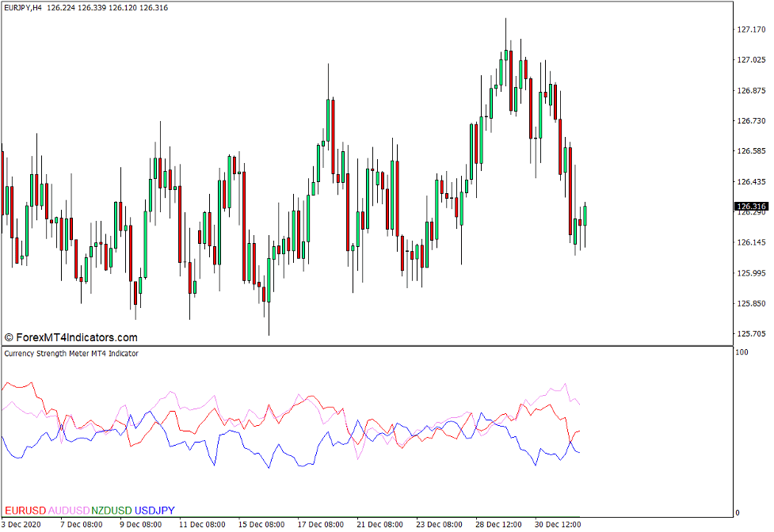This screenshot has width=774, height=532.
Task: Click the 125.705 price axis level
Action: (751, 333)
